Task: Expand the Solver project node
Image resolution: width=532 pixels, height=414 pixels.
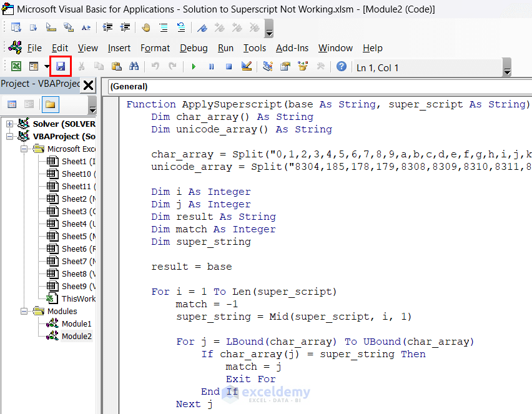Action: click(x=9, y=124)
